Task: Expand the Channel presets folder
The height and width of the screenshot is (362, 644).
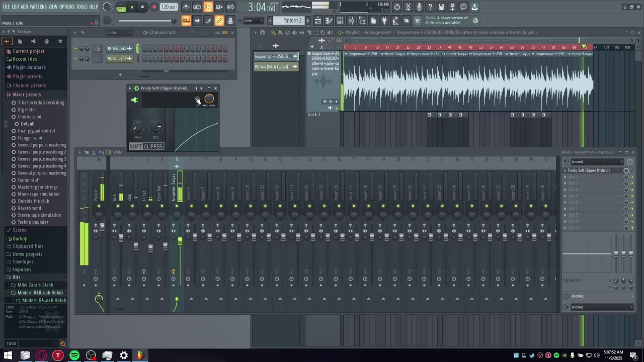Action: pos(29,85)
